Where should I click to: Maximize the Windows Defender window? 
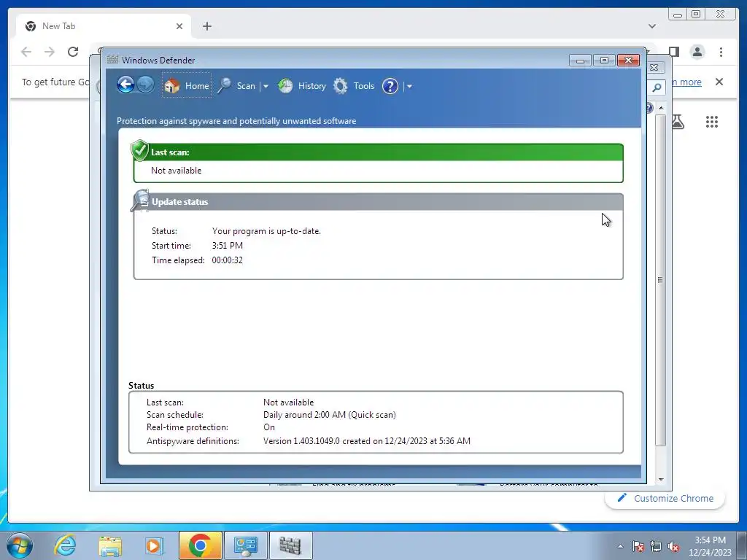click(604, 61)
